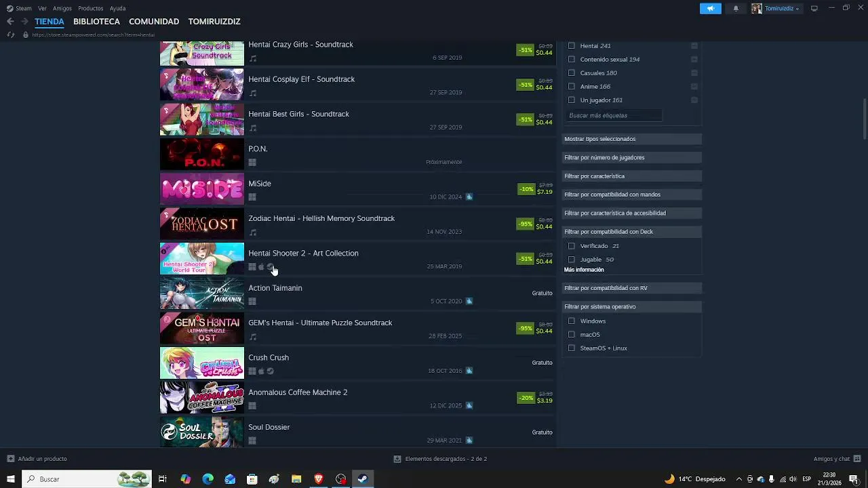The image size is (868, 488).
Task: Check the Anime tag filter
Action: click(x=572, y=87)
